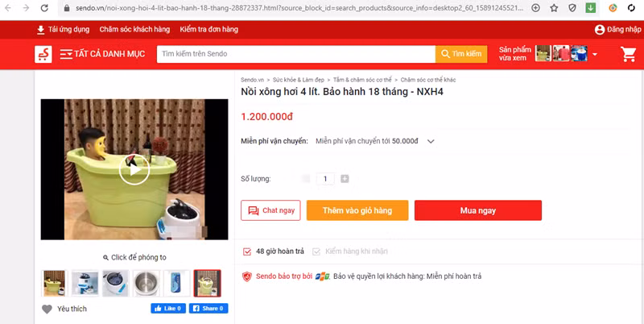Image resolution: width=644 pixels, height=324 pixels.
Task: Click the Thêm vào giỏ hàng button
Action: (x=357, y=210)
